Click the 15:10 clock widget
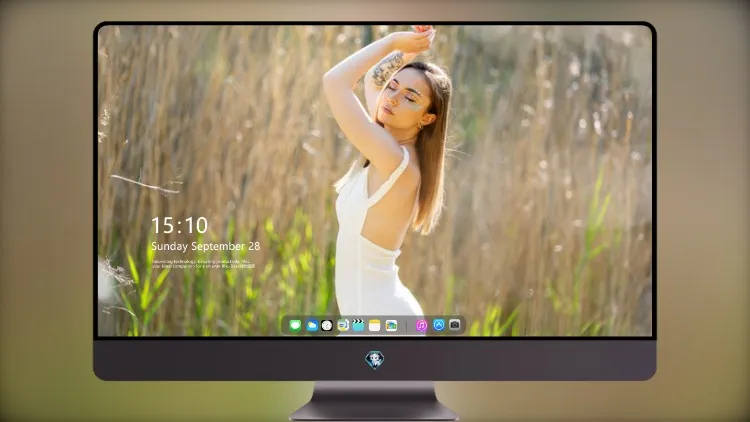 click(x=179, y=225)
